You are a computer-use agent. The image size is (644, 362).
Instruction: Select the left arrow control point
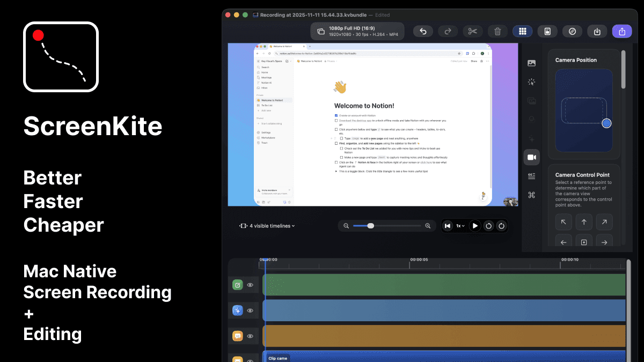(x=563, y=241)
